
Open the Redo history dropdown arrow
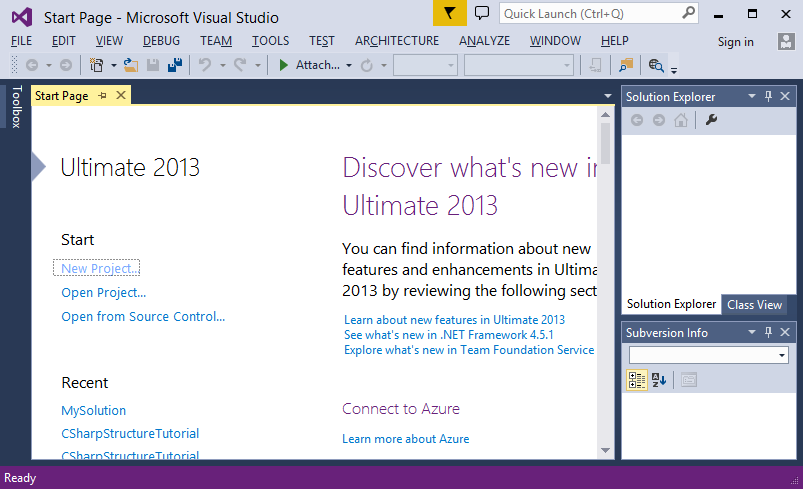[x=258, y=66]
